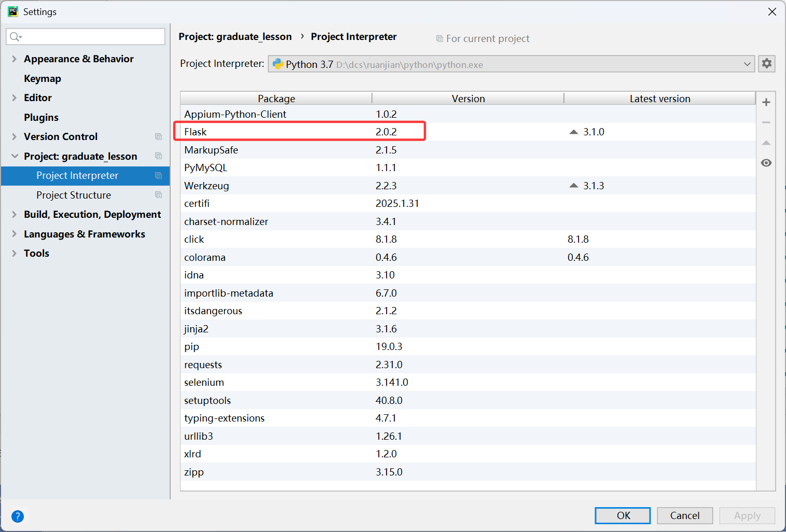Open the help question mark icon

click(18, 516)
